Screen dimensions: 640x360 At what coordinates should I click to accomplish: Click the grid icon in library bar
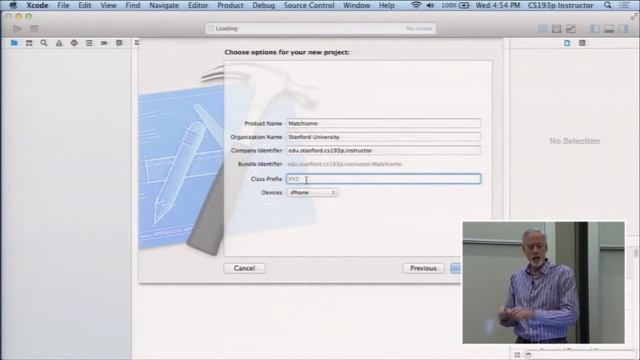(x=517, y=355)
